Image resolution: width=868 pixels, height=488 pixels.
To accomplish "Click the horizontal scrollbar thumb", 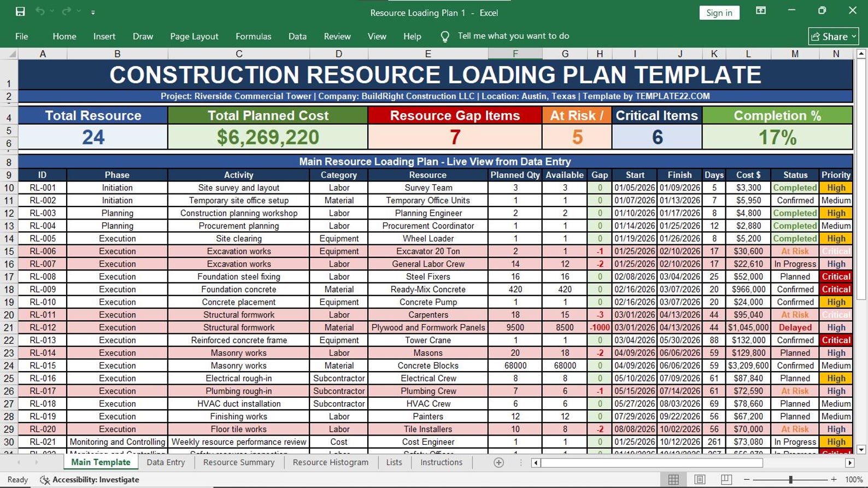I will click(652, 463).
